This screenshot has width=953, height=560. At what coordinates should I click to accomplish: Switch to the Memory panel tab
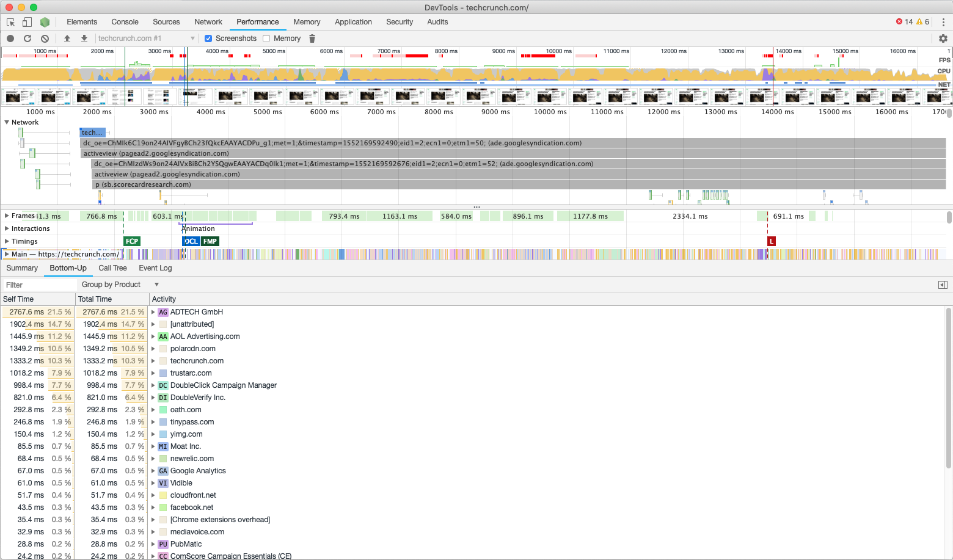[x=307, y=22]
